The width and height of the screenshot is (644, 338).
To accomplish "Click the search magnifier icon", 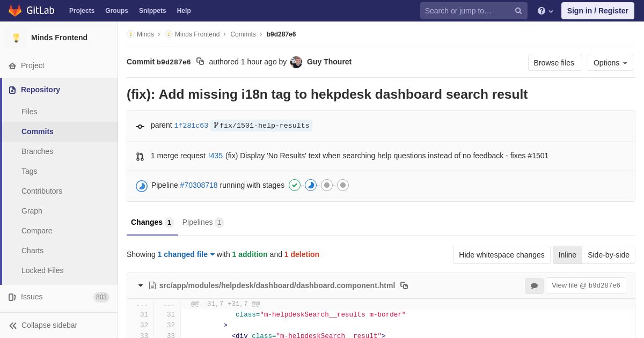I will [518, 11].
